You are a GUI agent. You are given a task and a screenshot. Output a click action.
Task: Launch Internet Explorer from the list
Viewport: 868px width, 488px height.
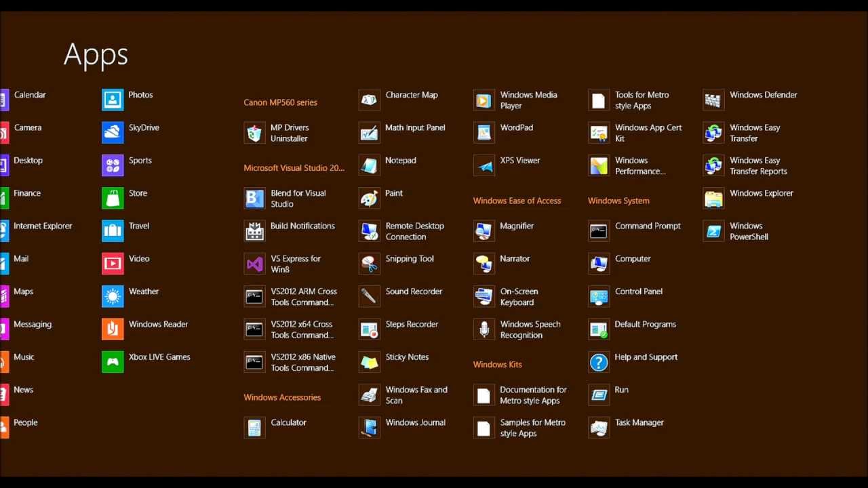pos(43,226)
